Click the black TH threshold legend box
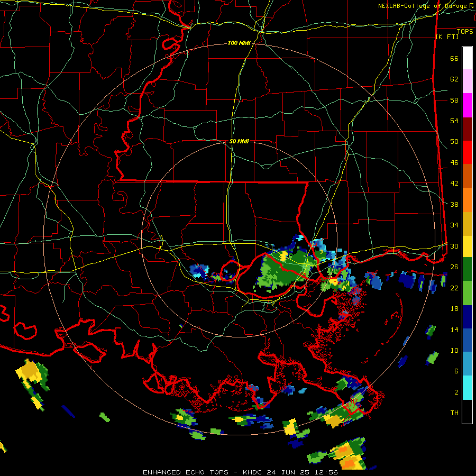 (467, 411)
